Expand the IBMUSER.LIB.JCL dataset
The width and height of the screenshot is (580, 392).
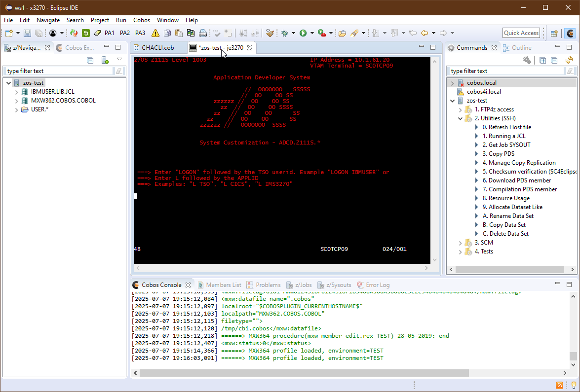click(16, 92)
